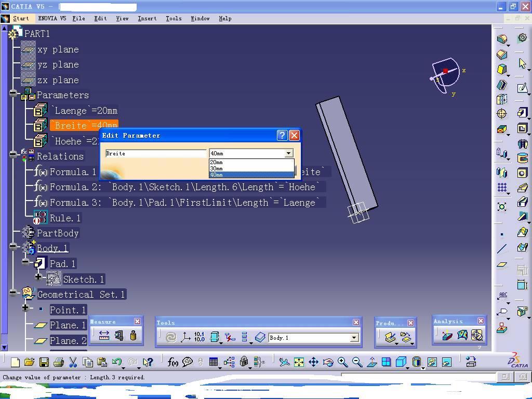532x399 pixels.
Task: Open the Edit menu
Action: (100, 18)
